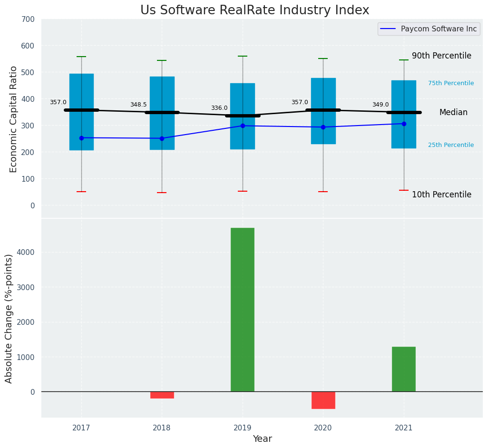Click the 90th Percentile annotation
This screenshot has height=448, width=488.
point(441,56)
